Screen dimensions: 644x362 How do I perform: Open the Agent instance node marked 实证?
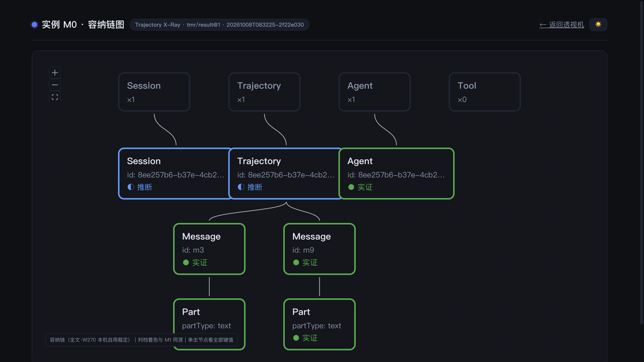click(x=396, y=173)
